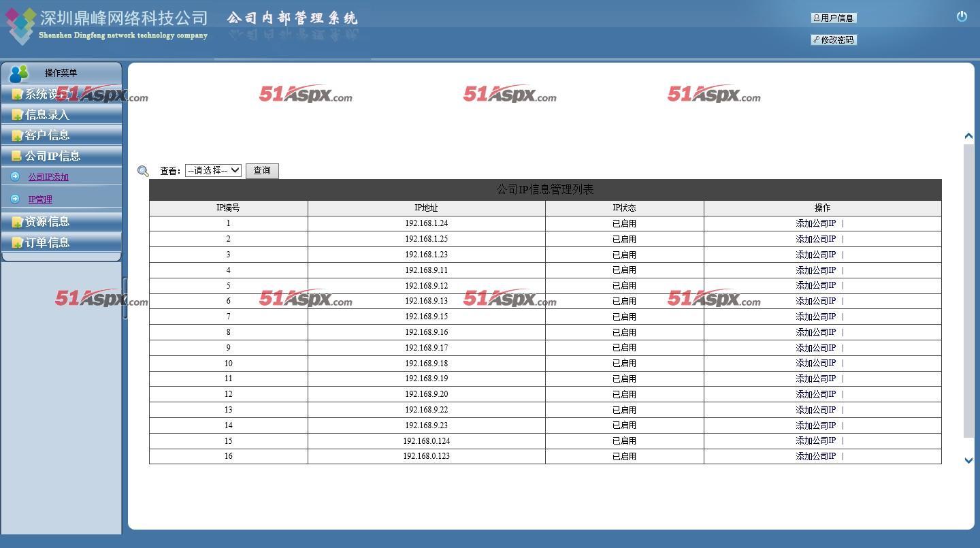Image resolution: width=980 pixels, height=548 pixels.
Task: Click the Dingfeng company logo
Action: 20,25
